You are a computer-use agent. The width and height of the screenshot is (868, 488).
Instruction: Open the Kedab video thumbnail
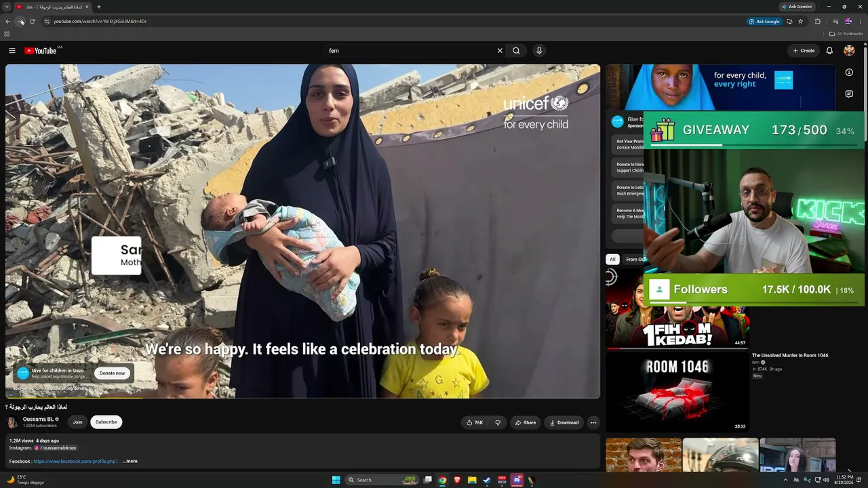click(x=677, y=308)
